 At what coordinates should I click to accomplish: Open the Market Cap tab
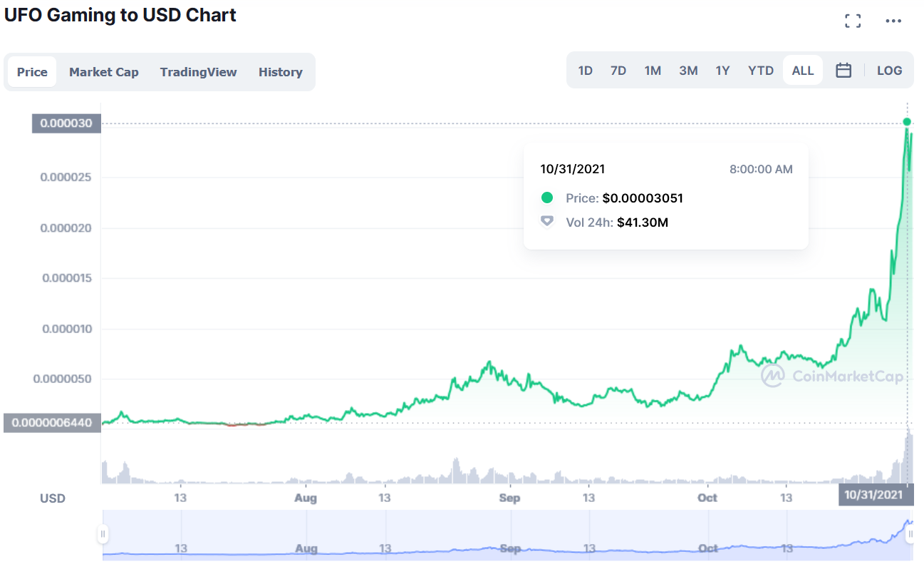[104, 72]
